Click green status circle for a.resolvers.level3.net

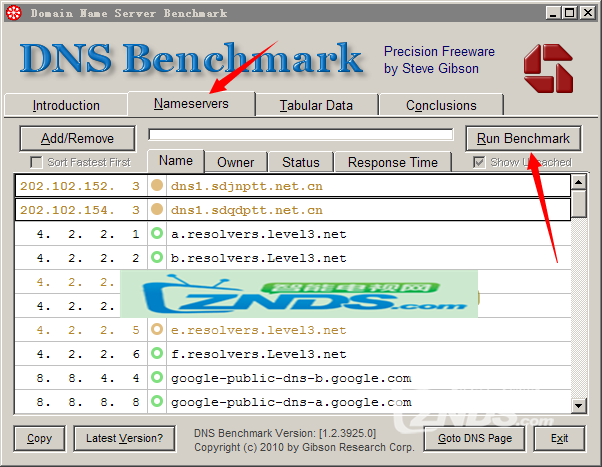pos(157,234)
